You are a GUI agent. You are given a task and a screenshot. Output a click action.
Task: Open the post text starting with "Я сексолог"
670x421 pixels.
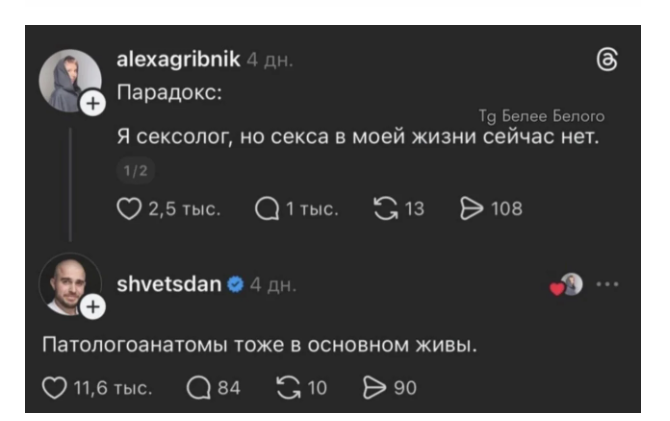pyautogui.click(x=357, y=137)
